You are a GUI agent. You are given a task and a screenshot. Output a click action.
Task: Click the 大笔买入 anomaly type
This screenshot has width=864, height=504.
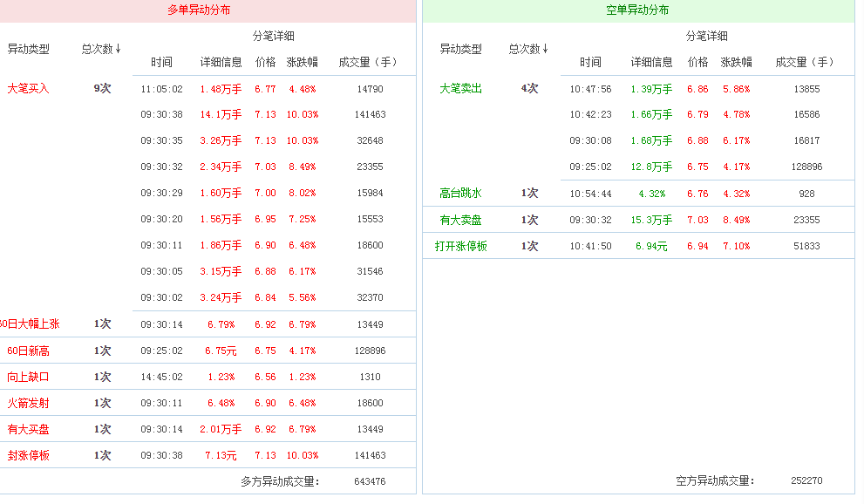click(x=28, y=88)
